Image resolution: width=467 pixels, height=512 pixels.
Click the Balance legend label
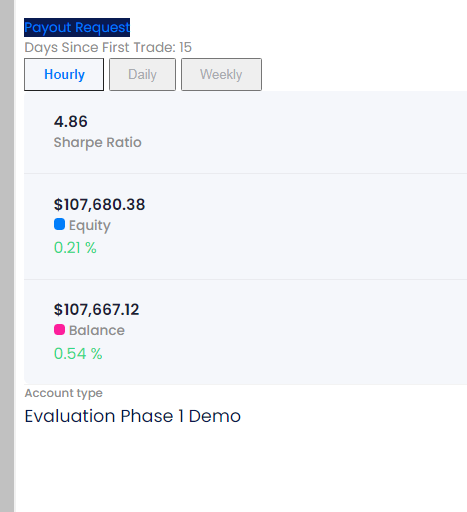point(97,330)
